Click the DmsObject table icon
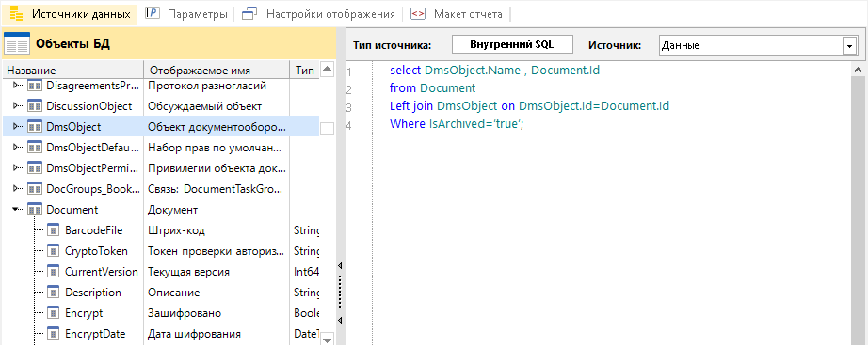Viewport: 868px width, 348px height. 35,127
